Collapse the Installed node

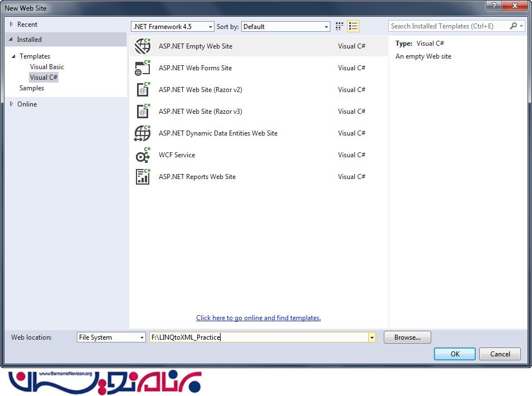pyautogui.click(x=11, y=40)
